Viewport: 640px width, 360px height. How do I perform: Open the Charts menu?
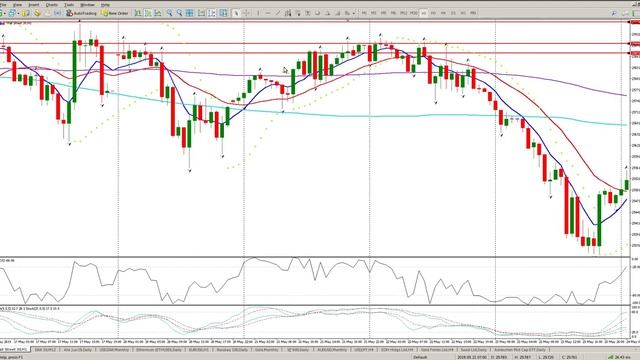pos(51,5)
